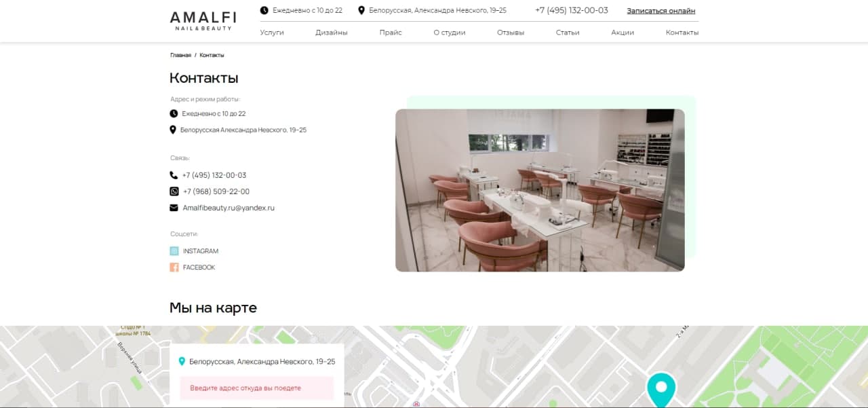The width and height of the screenshot is (868, 408).
Task: Open the Акции menu item
Action: tap(623, 33)
